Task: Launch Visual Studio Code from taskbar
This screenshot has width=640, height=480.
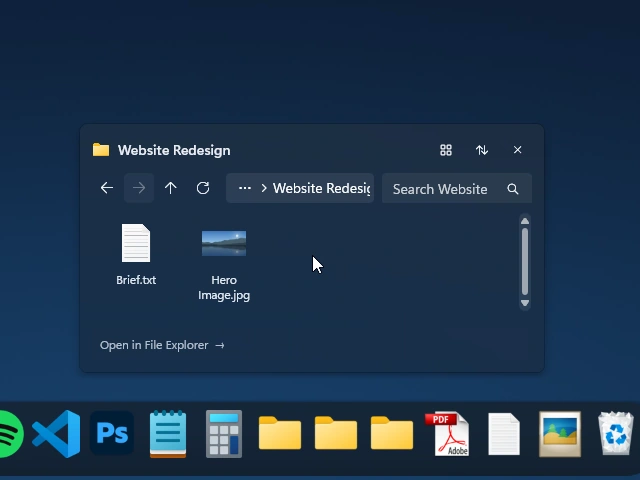Action: click(x=56, y=434)
